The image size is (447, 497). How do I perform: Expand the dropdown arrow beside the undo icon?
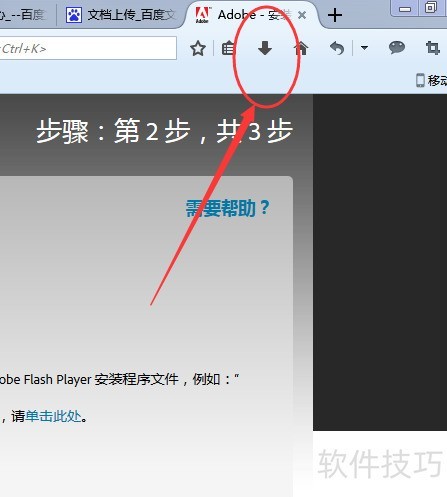point(364,48)
